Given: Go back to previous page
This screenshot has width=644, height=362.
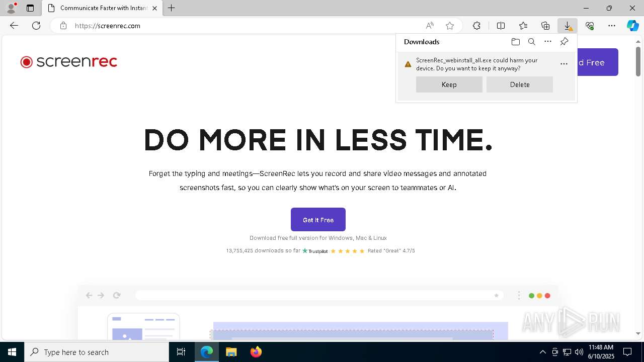Looking at the screenshot, I should point(14,26).
